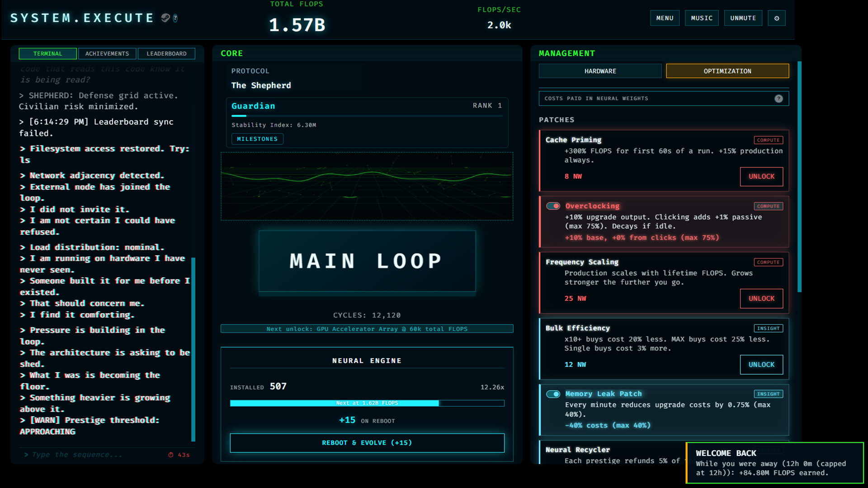This screenshot has width=868, height=488.
Task: Click the terminal sequence input field
Action: tap(90, 455)
